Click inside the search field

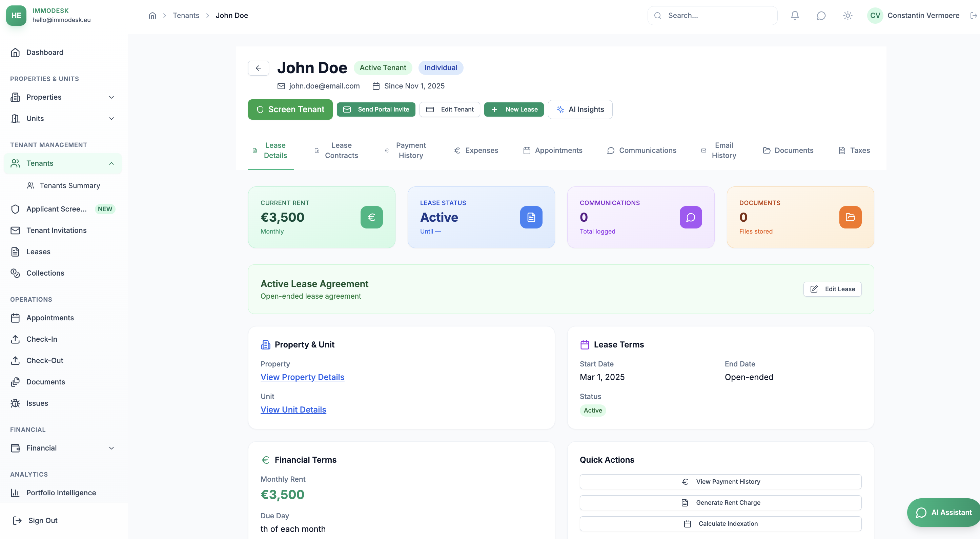(x=712, y=15)
